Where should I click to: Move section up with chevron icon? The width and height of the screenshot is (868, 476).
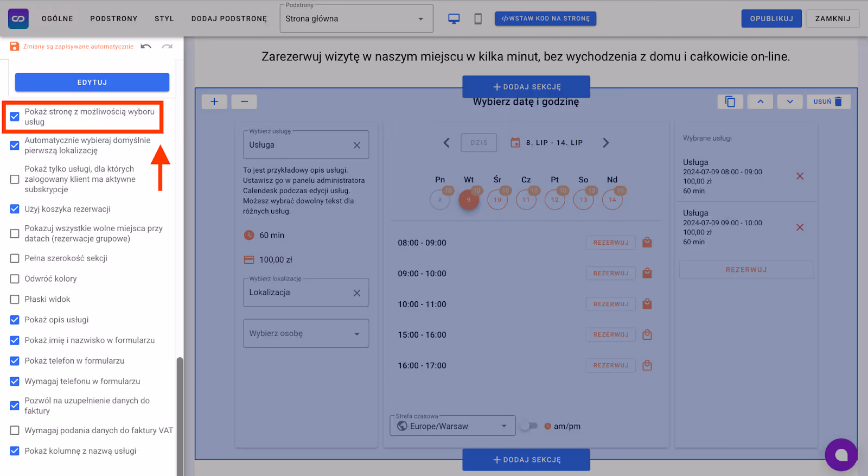point(760,101)
